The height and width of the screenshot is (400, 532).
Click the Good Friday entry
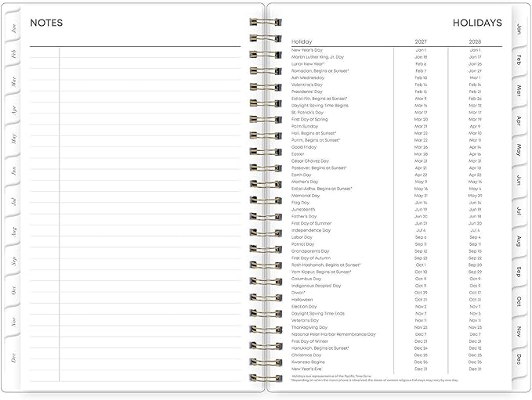(304, 147)
